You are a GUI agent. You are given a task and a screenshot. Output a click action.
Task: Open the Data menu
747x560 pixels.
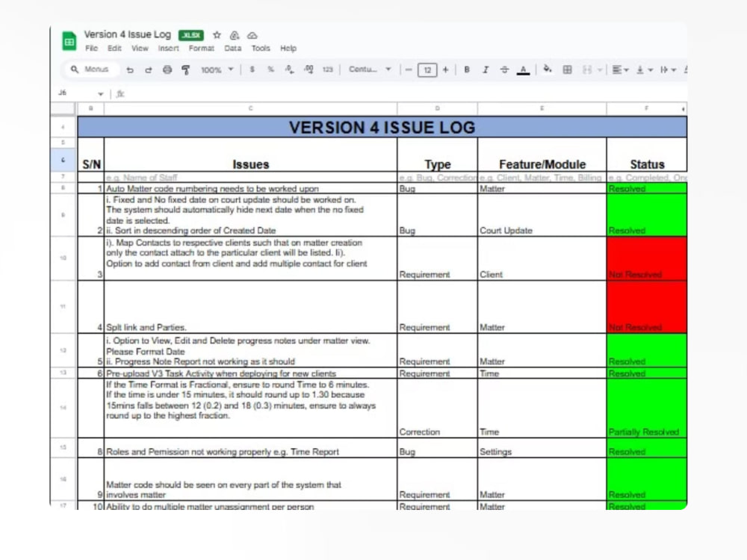232,48
